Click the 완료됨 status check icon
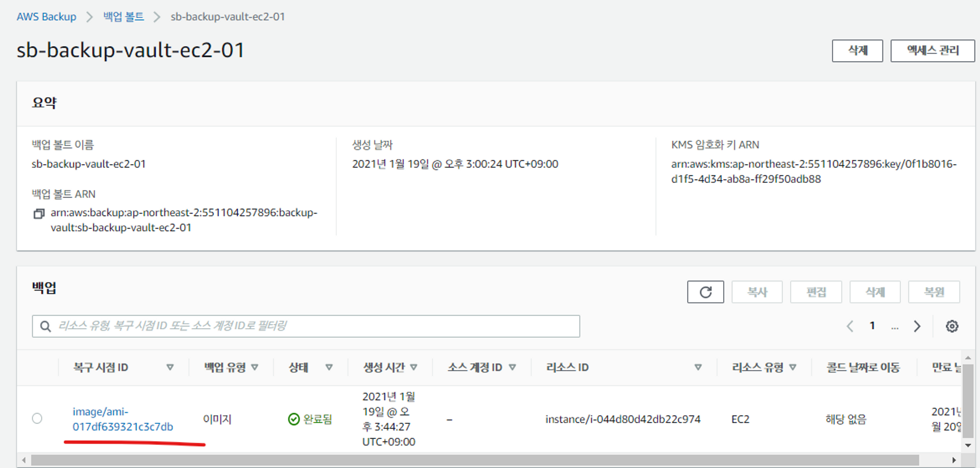Screen dimensions: 980x468 pyautogui.click(x=294, y=419)
